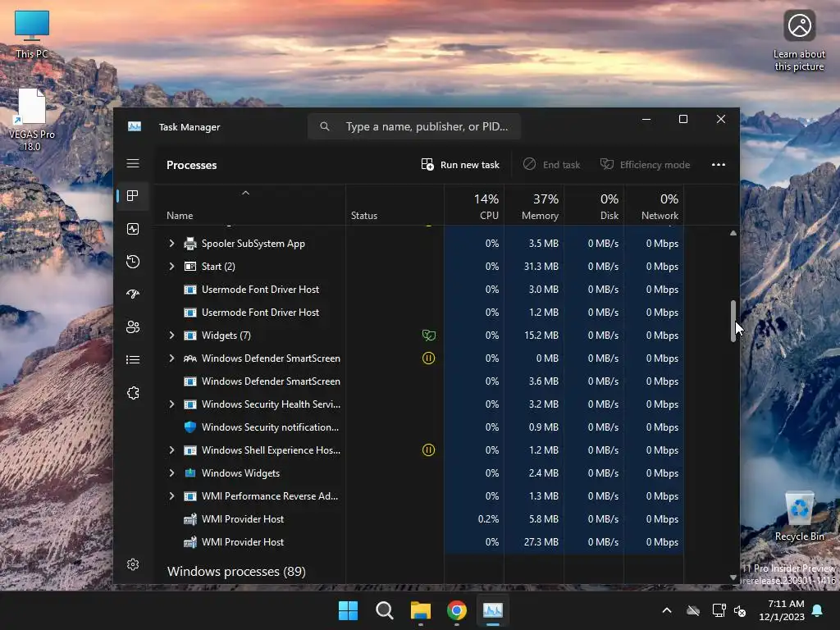Open the Services page in sidebar
This screenshot has width=840, height=630.
133,393
